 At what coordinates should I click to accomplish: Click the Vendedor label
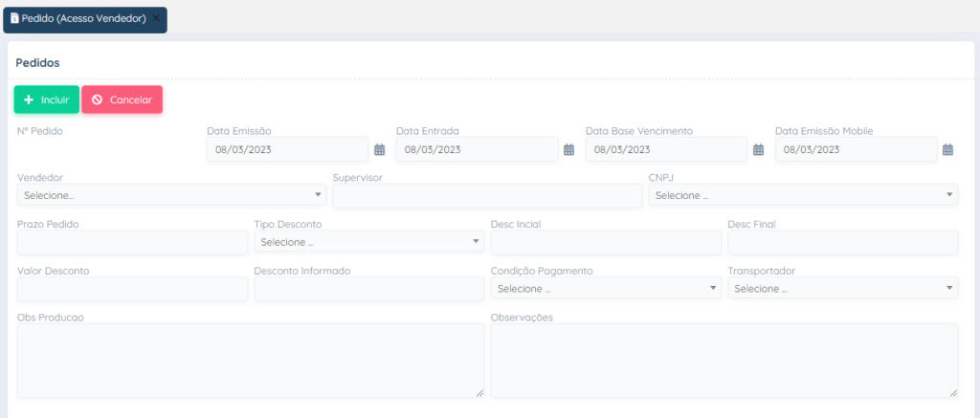[40, 178]
